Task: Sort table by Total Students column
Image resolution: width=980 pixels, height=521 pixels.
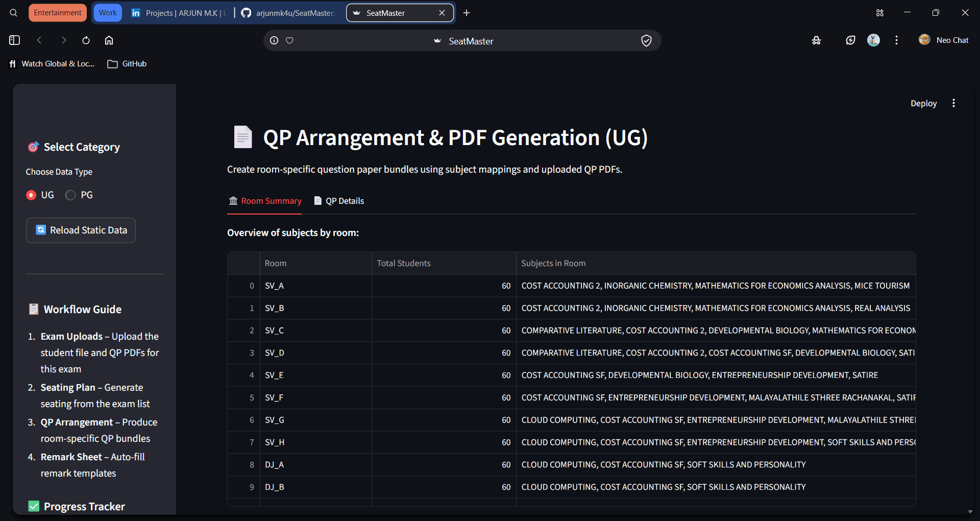Action: pyautogui.click(x=444, y=263)
